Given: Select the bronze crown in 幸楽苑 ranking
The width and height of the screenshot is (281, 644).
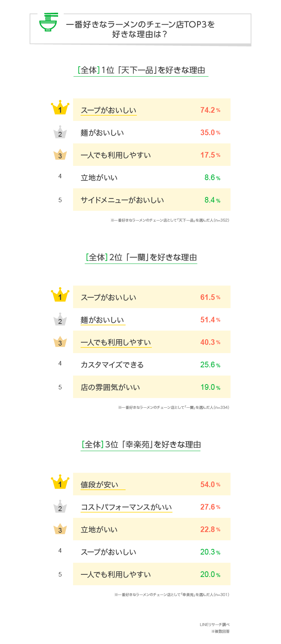Looking at the screenshot, I should (x=60, y=529).
